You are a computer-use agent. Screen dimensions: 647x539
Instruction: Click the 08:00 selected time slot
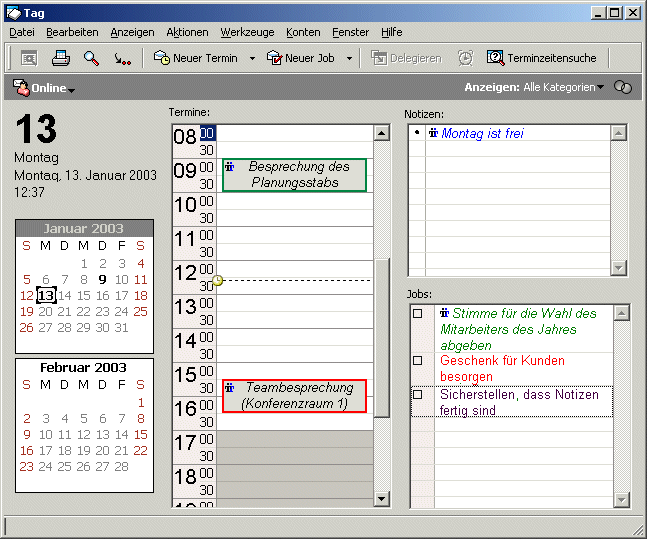click(x=208, y=133)
